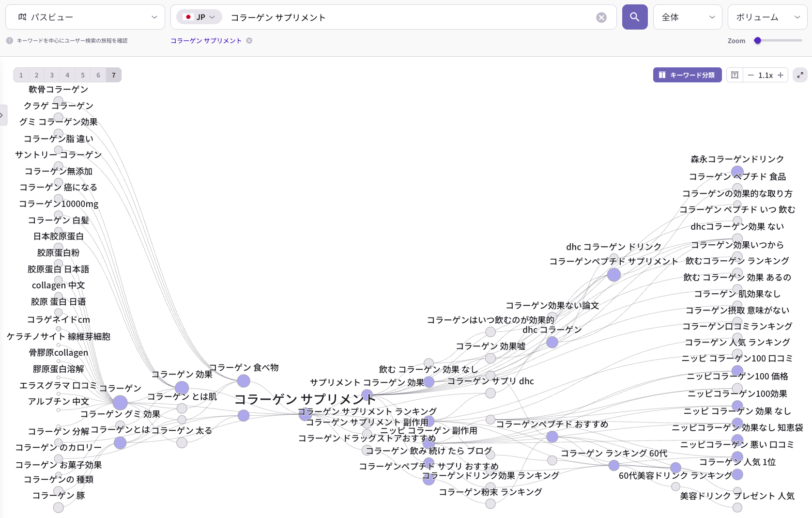Viewport: 812px width, 518px height.
Task: Click the dhcコラーゲン効果 ない label
Action: [x=737, y=226]
